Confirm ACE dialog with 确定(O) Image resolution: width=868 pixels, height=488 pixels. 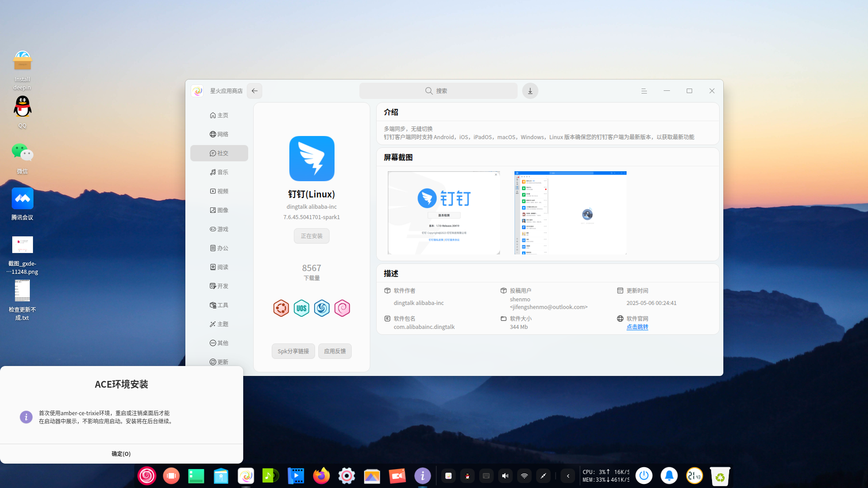tap(121, 454)
